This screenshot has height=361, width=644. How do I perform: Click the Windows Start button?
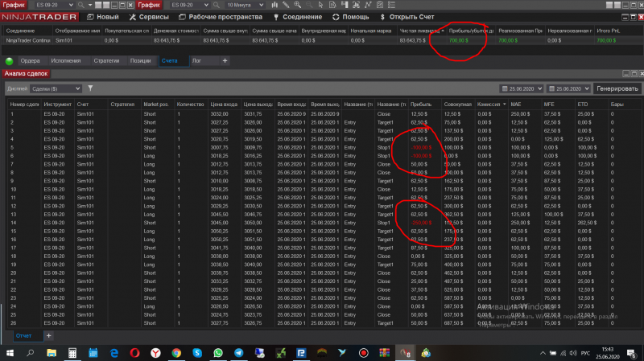(10, 353)
